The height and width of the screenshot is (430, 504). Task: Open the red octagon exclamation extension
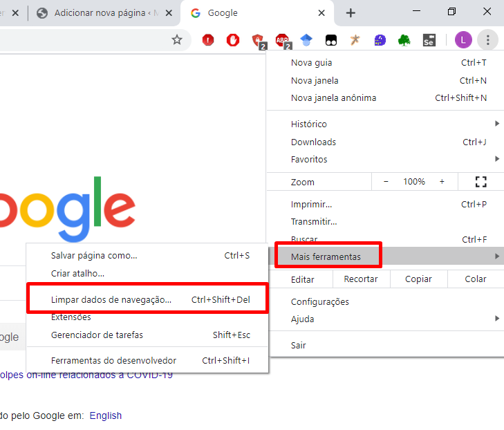208,40
